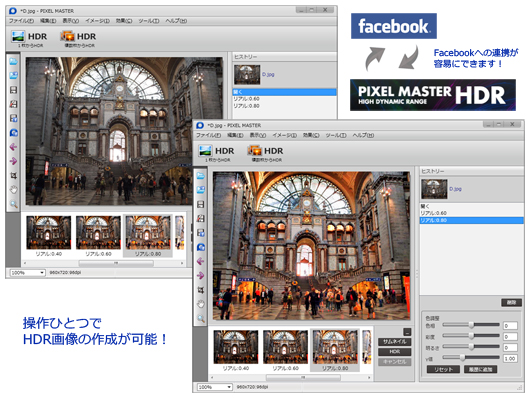Second blue folder icon in front window

coord(201,190)
